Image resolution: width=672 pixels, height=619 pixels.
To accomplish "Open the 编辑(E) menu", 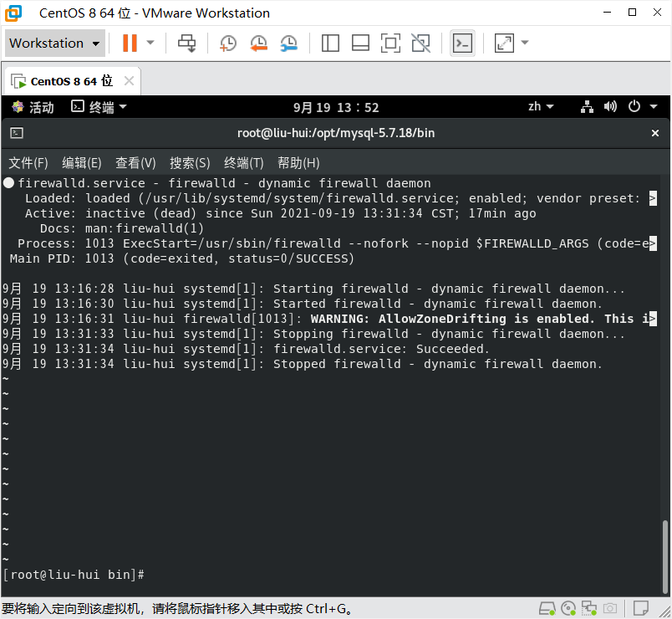I will (82, 163).
